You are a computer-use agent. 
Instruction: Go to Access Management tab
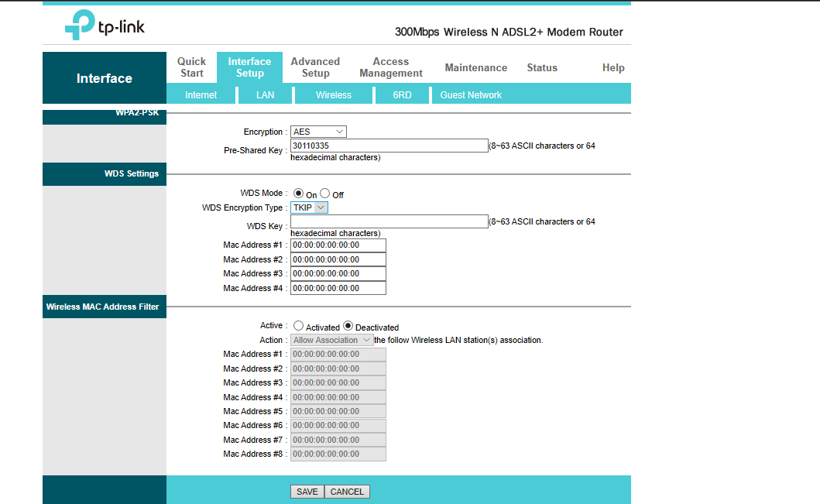pos(391,67)
